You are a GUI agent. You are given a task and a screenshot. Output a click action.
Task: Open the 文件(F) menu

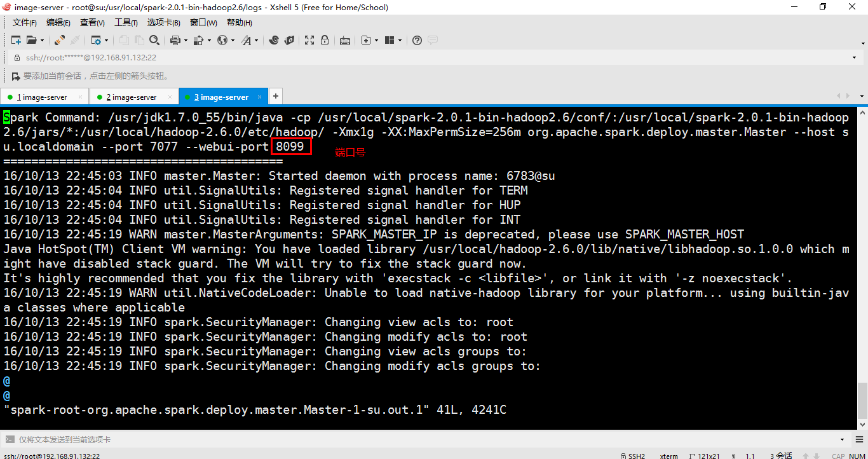tap(25, 23)
